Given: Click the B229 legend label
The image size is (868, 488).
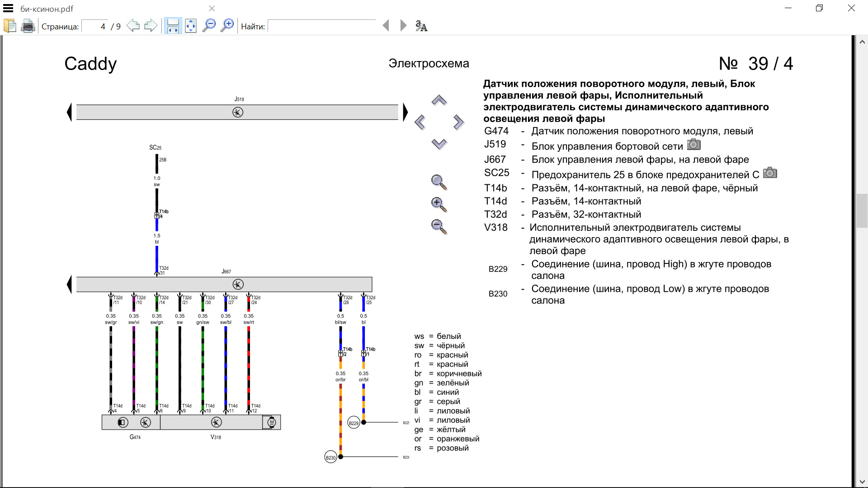Looking at the screenshot, I should 498,269.
